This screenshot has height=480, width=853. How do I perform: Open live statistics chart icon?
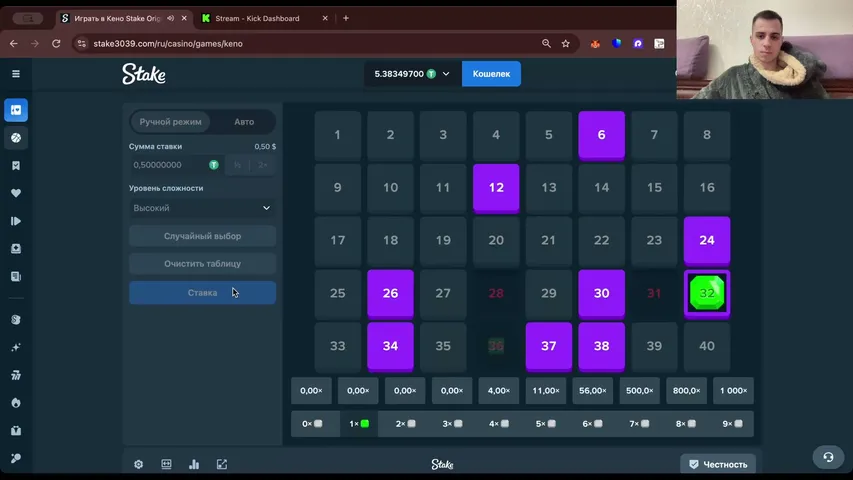(x=194, y=464)
